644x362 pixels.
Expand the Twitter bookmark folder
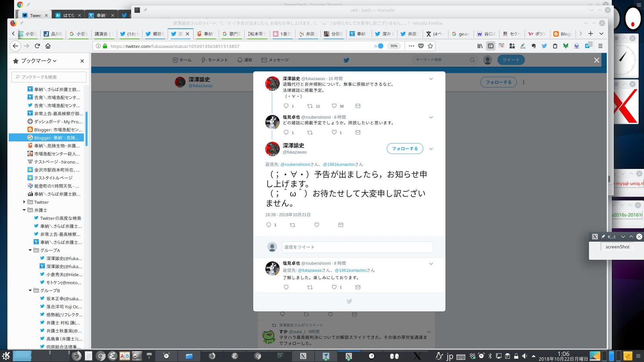24,202
